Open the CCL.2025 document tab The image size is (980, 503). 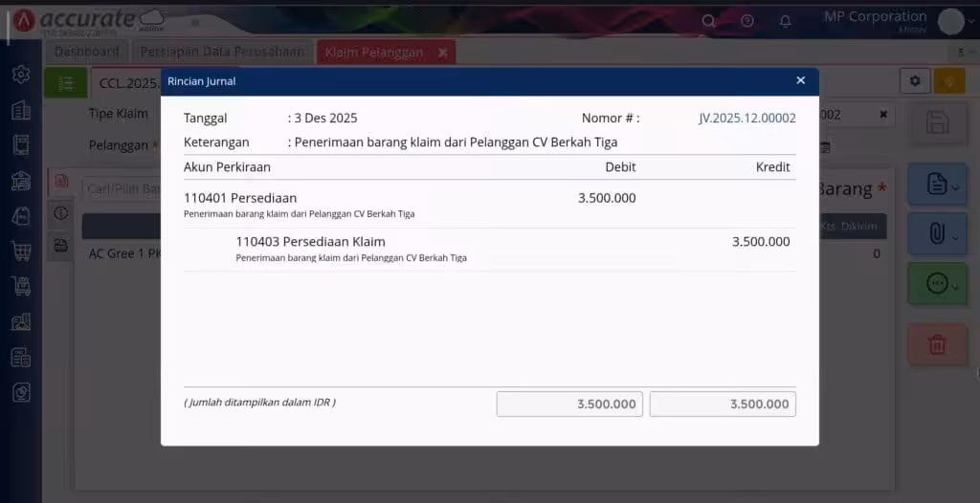pos(127,82)
